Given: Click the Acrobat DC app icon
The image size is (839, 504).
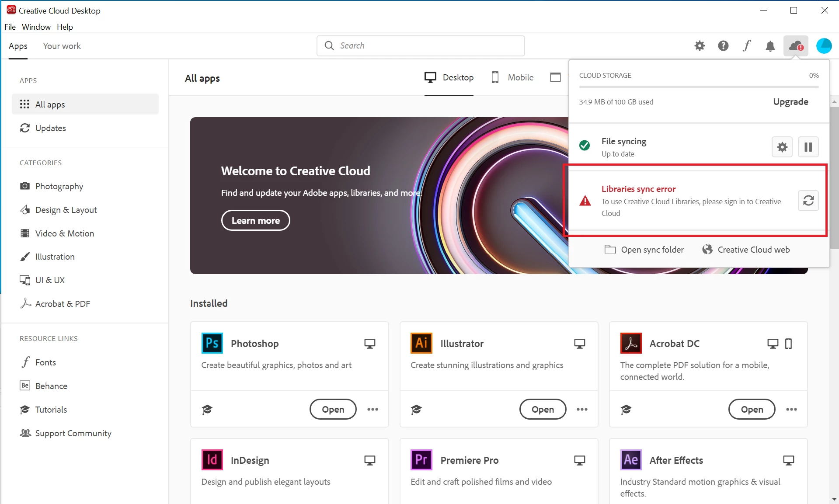Looking at the screenshot, I should (631, 343).
